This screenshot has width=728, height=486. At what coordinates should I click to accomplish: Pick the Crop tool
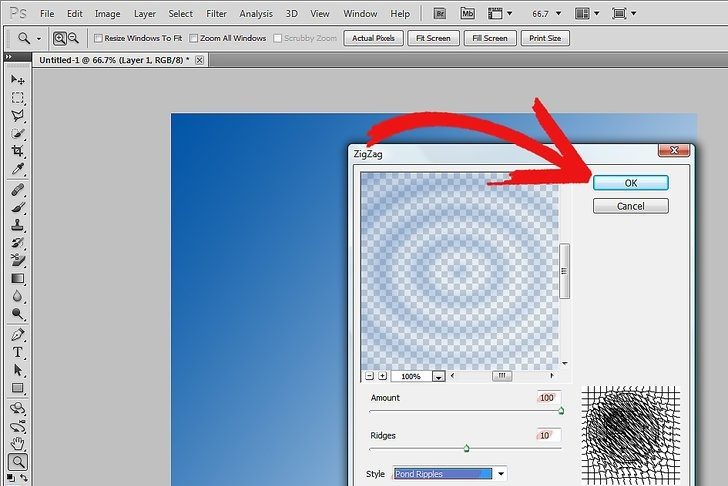point(18,152)
